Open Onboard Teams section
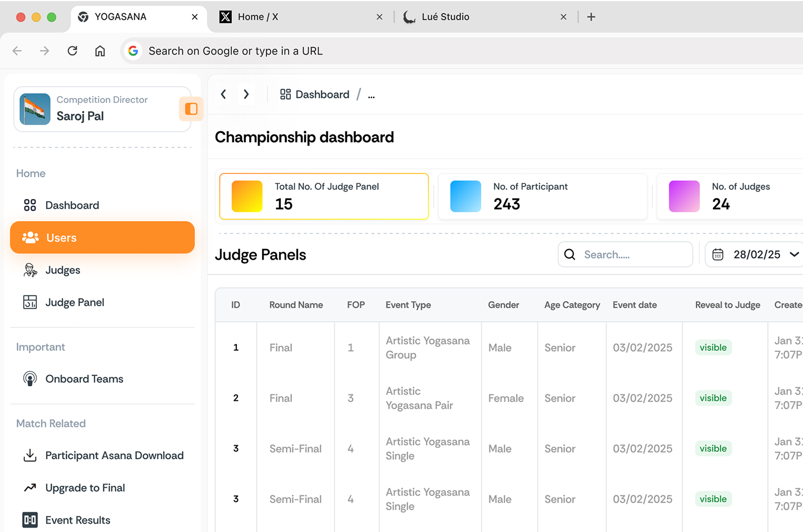This screenshot has height=532, width=803. [x=84, y=379]
